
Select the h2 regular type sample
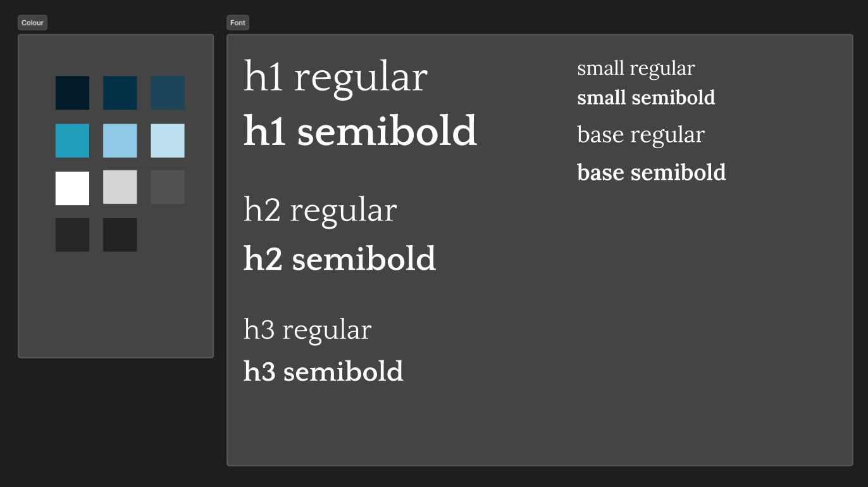319,210
